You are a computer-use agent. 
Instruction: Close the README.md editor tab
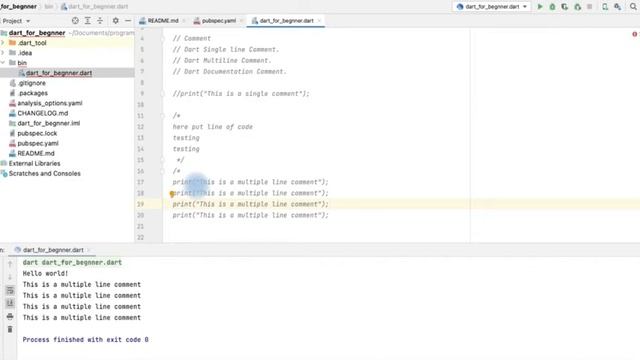pos(183,20)
